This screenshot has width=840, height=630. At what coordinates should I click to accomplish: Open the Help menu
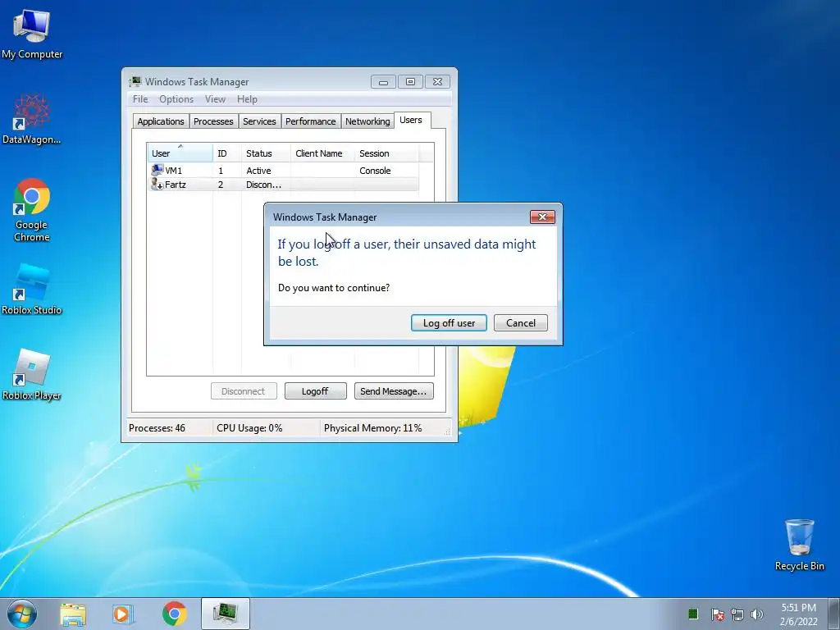[247, 99]
